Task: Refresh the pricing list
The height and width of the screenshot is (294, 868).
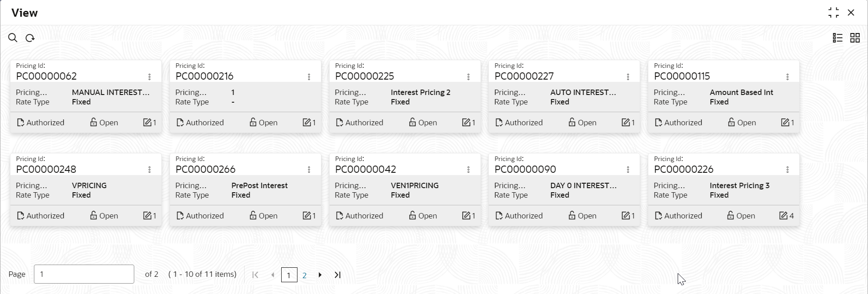Action: (x=30, y=38)
